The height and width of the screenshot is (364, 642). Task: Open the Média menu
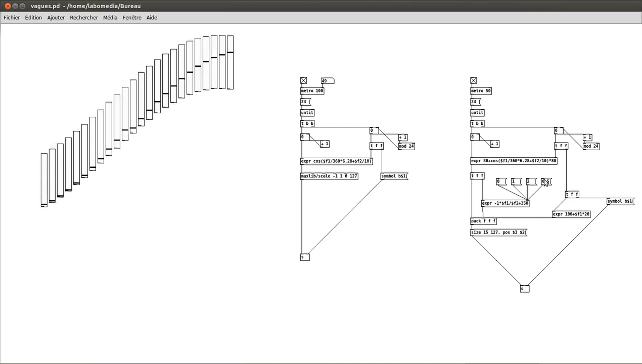tap(110, 18)
